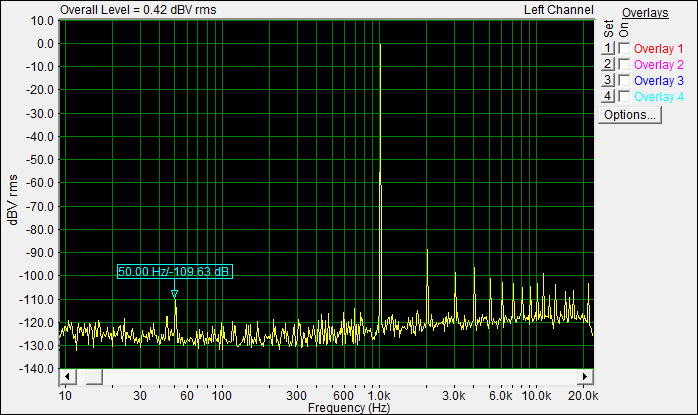Image resolution: width=698 pixels, height=415 pixels.
Task: Click the dBV rms axis label
Action: (x=12, y=200)
